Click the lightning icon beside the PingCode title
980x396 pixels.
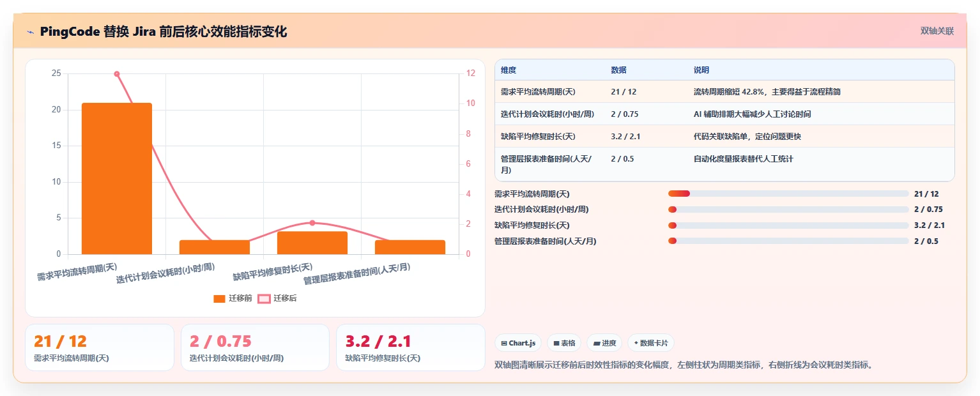coord(30,31)
